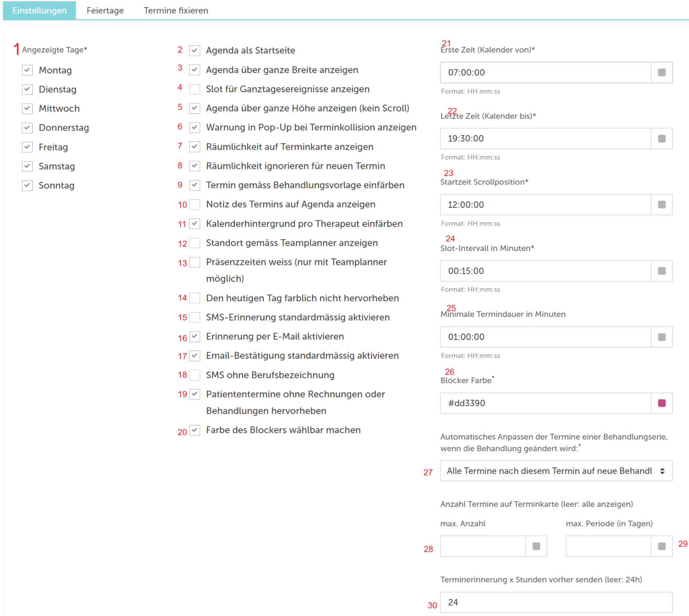Viewport: 689px width, 616px height.
Task: Disable Sonntag in displayed days
Action: pos(27,185)
